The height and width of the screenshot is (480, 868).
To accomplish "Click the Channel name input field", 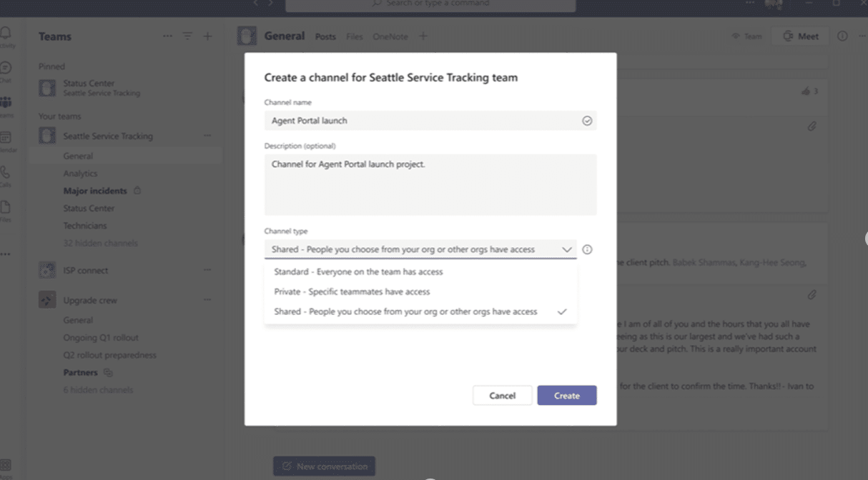I will (x=430, y=121).
